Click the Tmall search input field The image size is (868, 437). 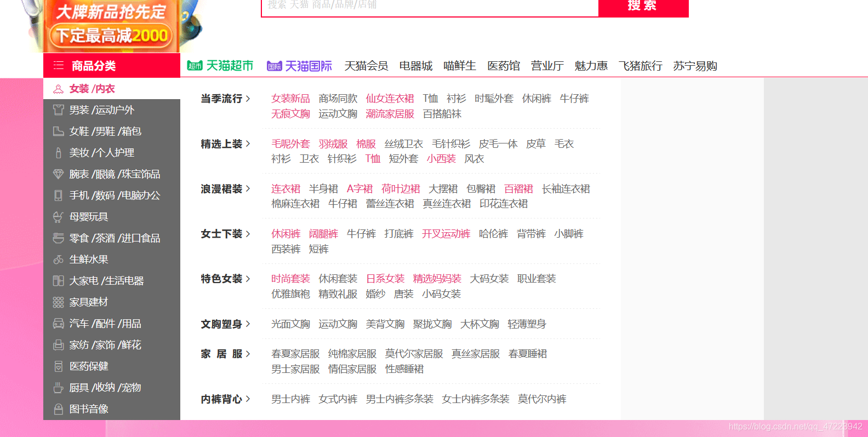tap(430, 8)
